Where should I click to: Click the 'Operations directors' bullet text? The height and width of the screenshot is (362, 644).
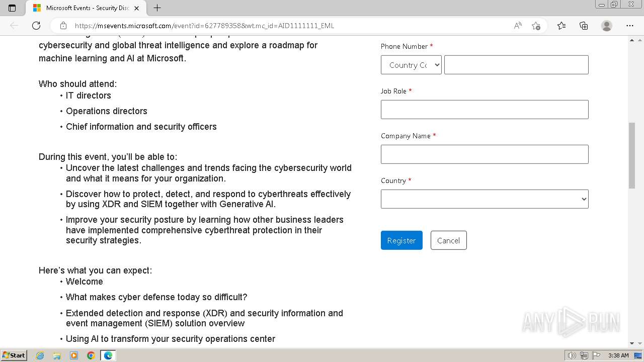pyautogui.click(x=107, y=111)
